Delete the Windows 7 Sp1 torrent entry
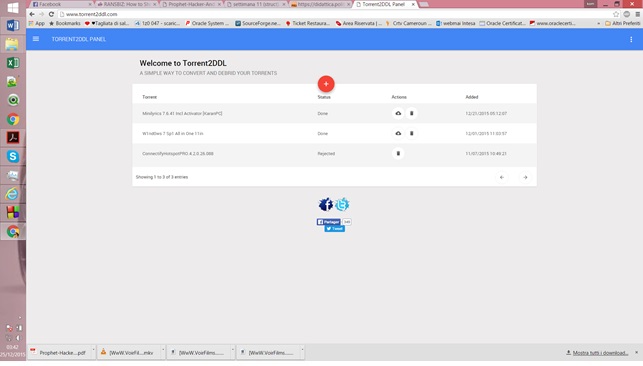This screenshot has height=366, width=643. pyautogui.click(x=411, y=133)
